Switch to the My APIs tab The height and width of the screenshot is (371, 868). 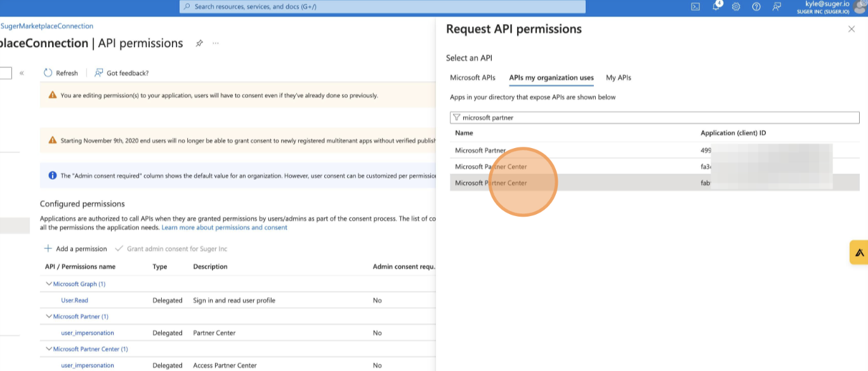(x=619, y=78)
